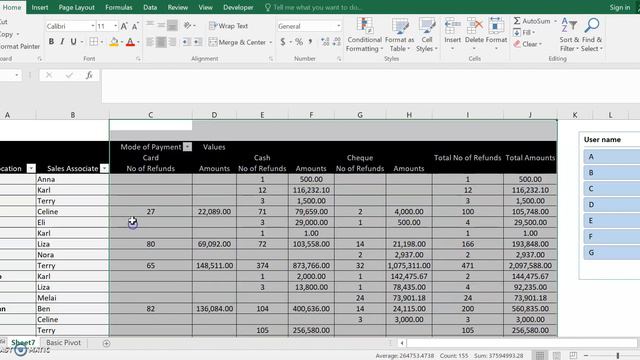Select slicer item C under User name
The image size is (640, 360).
[x=611, y=189]
